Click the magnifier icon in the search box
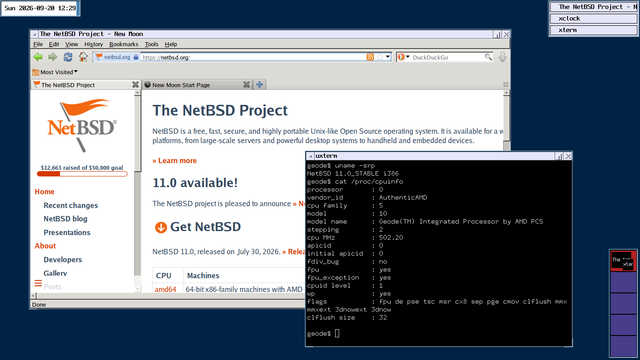This screenshot has width=640, height=360. 488,57
